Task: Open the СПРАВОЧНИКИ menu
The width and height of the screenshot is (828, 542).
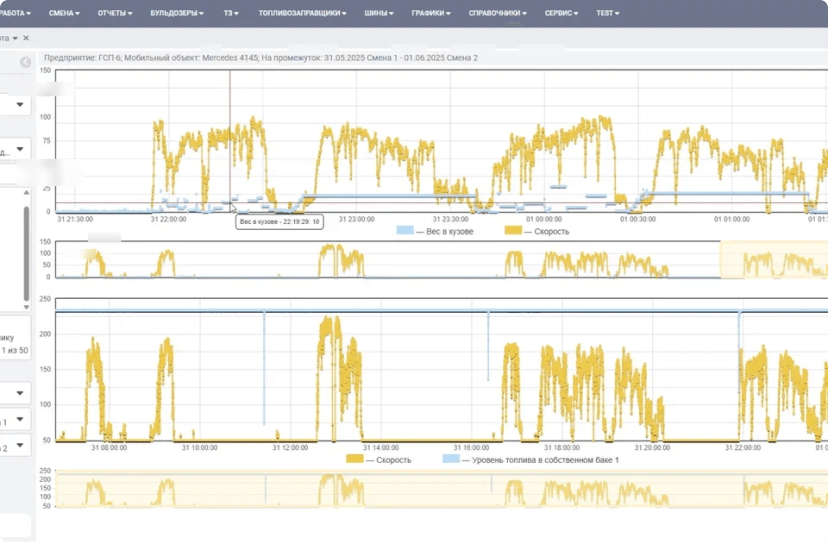Action: click(x=497, y=13)
